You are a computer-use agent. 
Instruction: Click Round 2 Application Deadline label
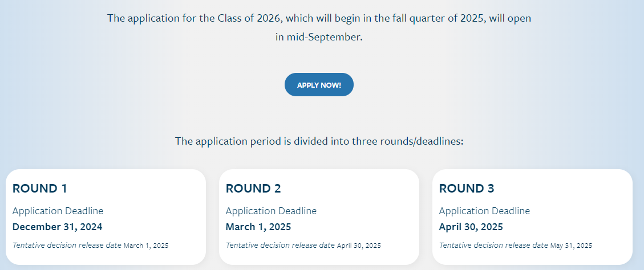[x=271, y=211]
